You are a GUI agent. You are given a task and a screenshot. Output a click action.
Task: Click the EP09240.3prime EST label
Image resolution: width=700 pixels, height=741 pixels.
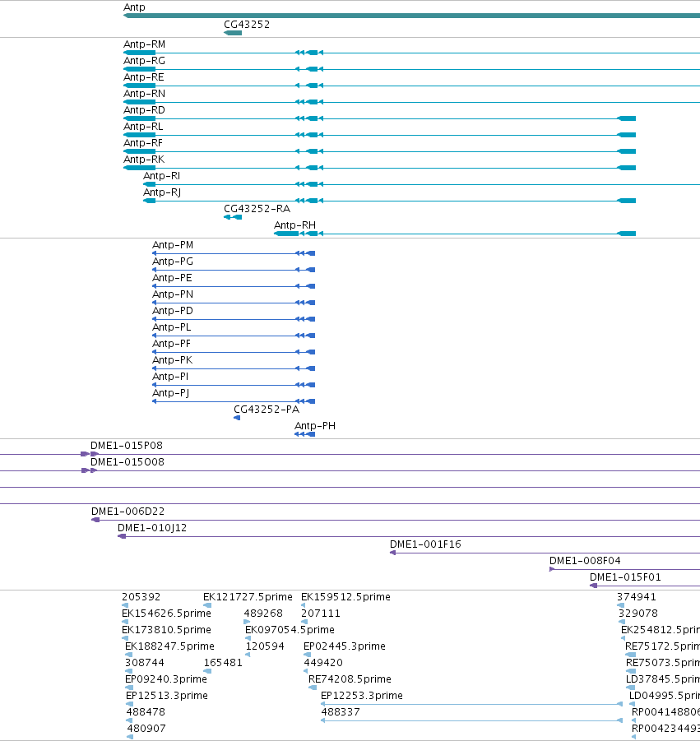pyautogui.click(x=166, y=679)
